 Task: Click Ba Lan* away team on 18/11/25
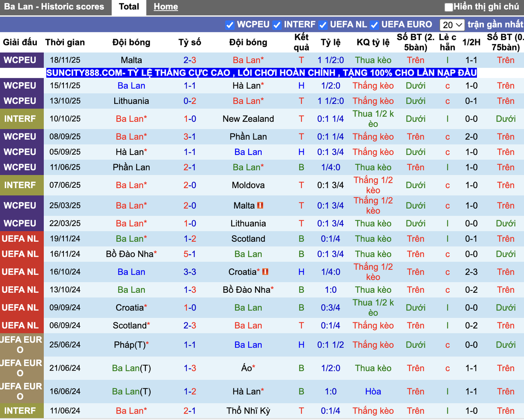(248, 60)
